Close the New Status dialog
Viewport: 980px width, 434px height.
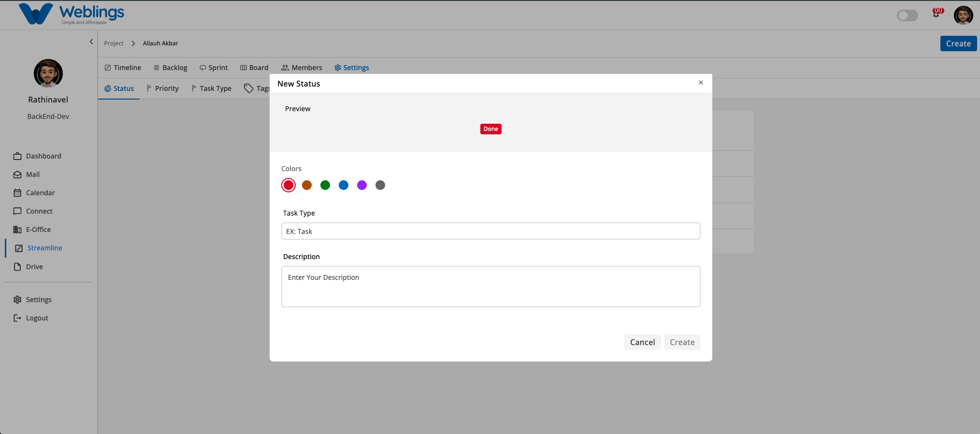point(701,83)
